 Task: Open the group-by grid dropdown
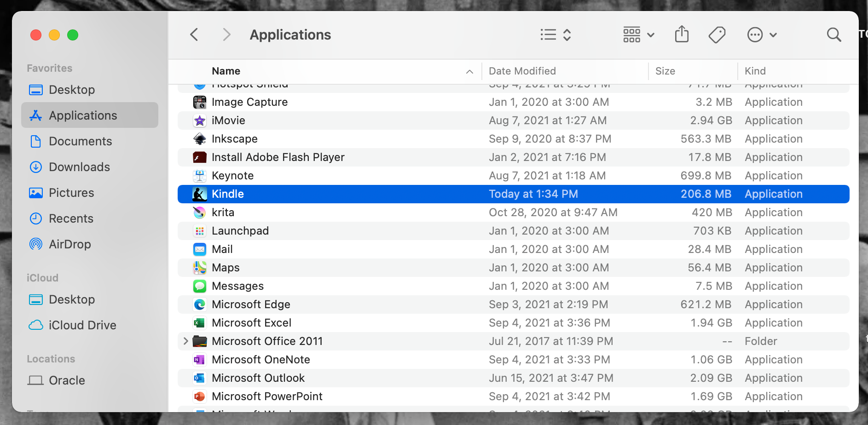coord(638,34)
